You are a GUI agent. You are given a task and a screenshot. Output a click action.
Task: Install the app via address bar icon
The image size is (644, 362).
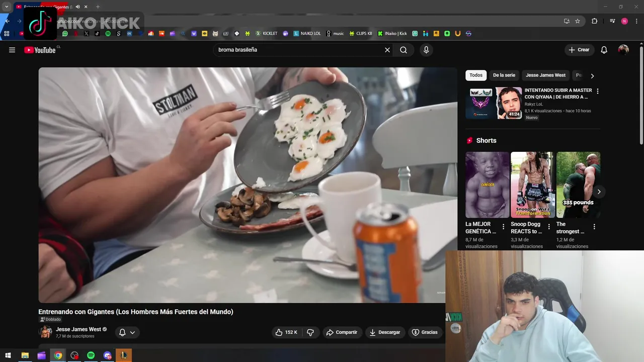click(567, 21)
